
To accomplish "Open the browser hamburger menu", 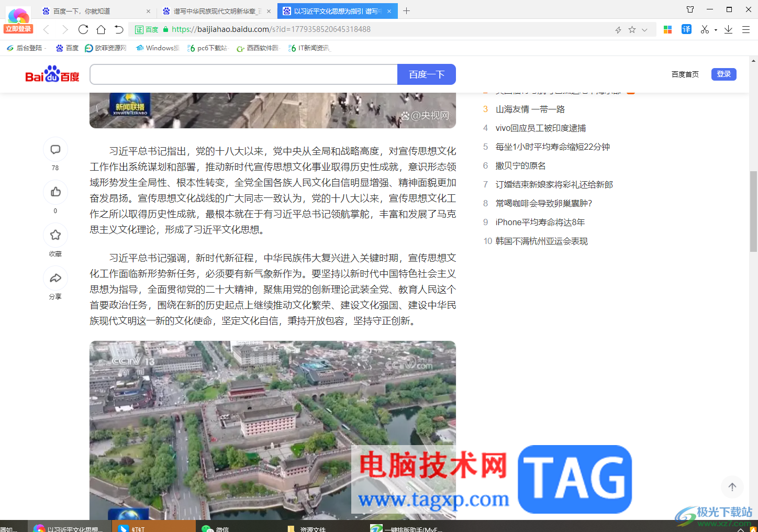I will click(x=746, y=29).
